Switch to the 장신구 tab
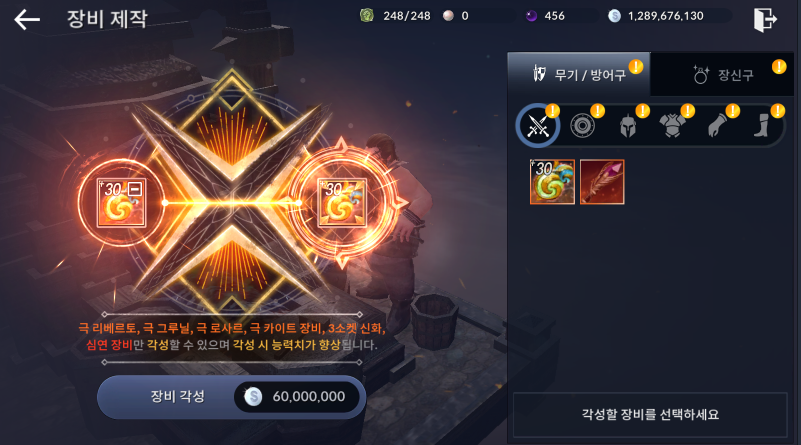The image size is (801, 445). 722,75
